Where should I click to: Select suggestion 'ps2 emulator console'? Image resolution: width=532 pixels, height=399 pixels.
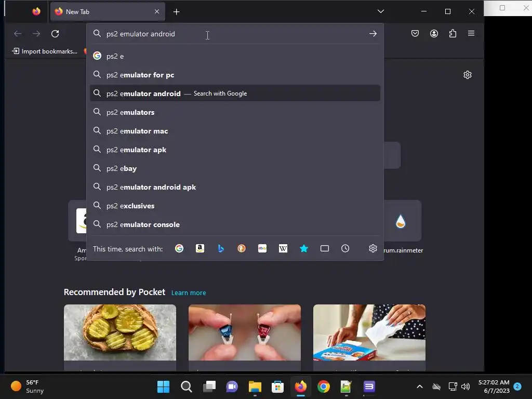point(235,224)
